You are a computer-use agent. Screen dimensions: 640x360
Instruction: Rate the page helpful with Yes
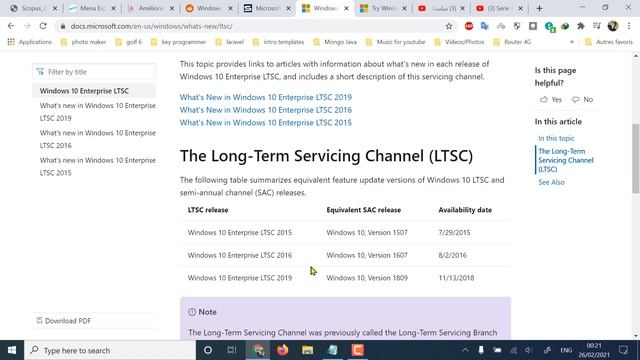click(551, 100)
